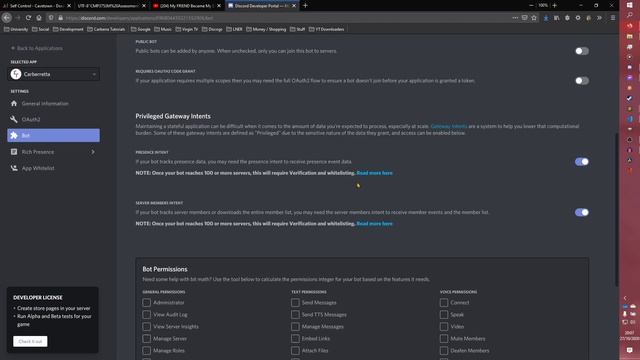Check the Administrator permission
Viewport: 640px width, 360px height.
(147, 302)
